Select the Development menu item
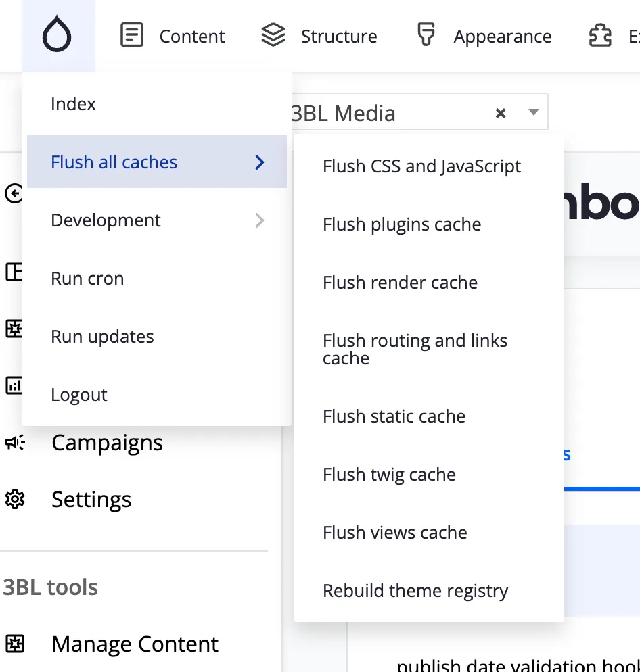The width and height of the screenshot is (640, 672). click(157, 220)
